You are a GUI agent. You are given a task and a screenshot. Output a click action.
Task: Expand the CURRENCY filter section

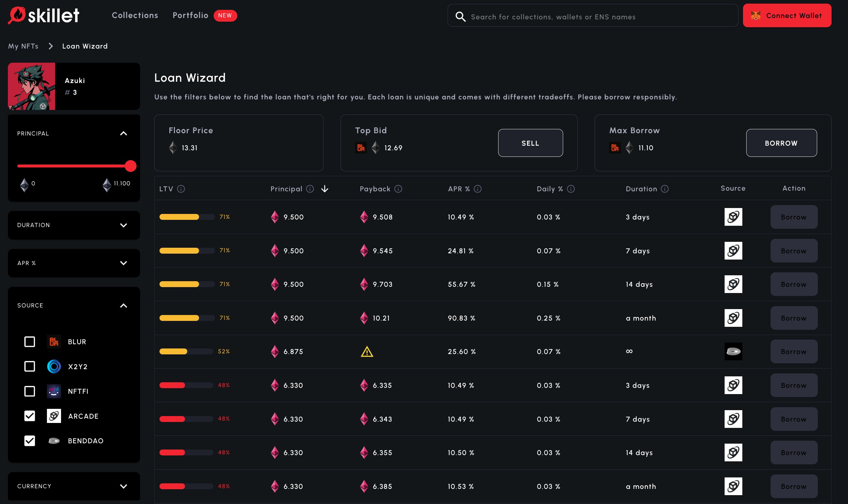pyautogui.click(x=124, y=485)
